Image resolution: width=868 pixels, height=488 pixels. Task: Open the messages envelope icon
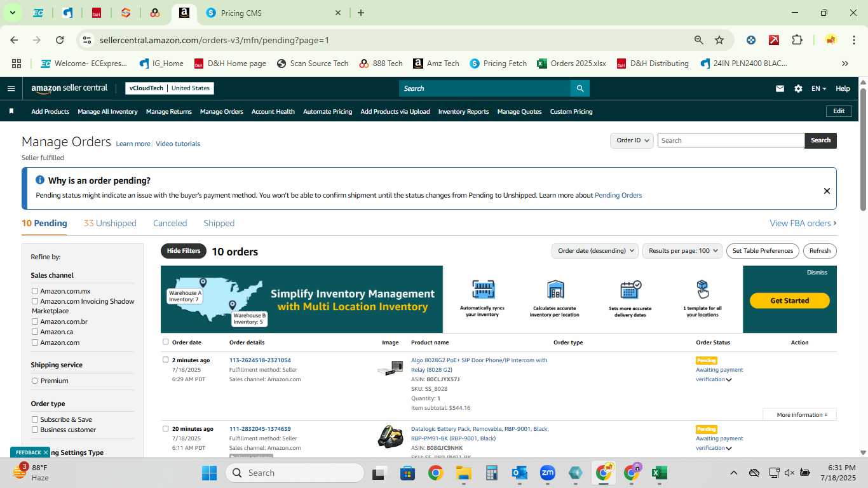click(x=780, y=89)
